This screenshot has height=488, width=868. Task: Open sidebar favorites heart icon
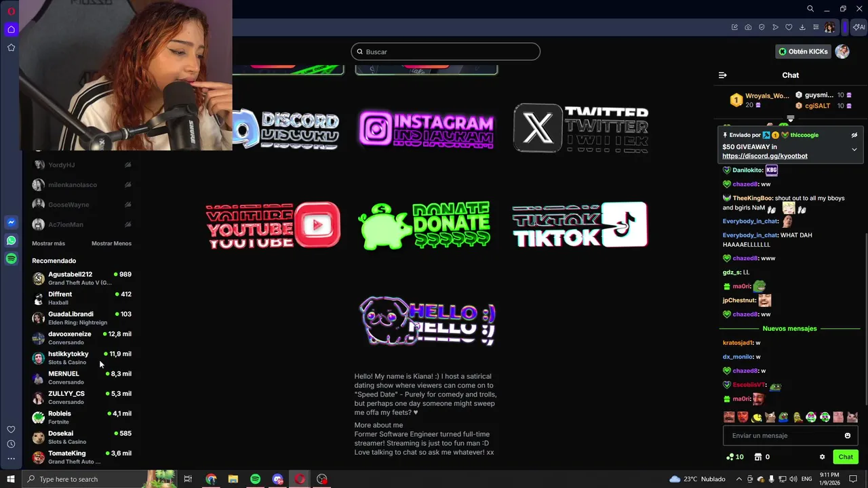tap(11, 430)
